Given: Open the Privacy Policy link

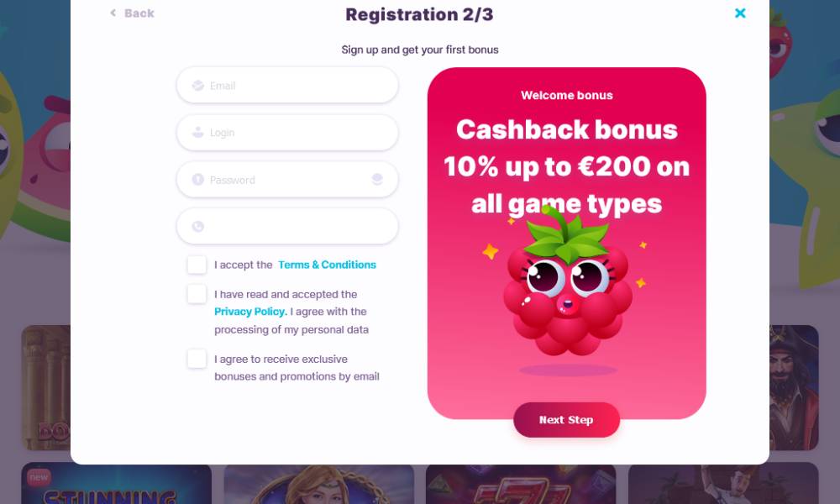Looking at the screenshot, I should pyautogui.click(x=250, y=312).
